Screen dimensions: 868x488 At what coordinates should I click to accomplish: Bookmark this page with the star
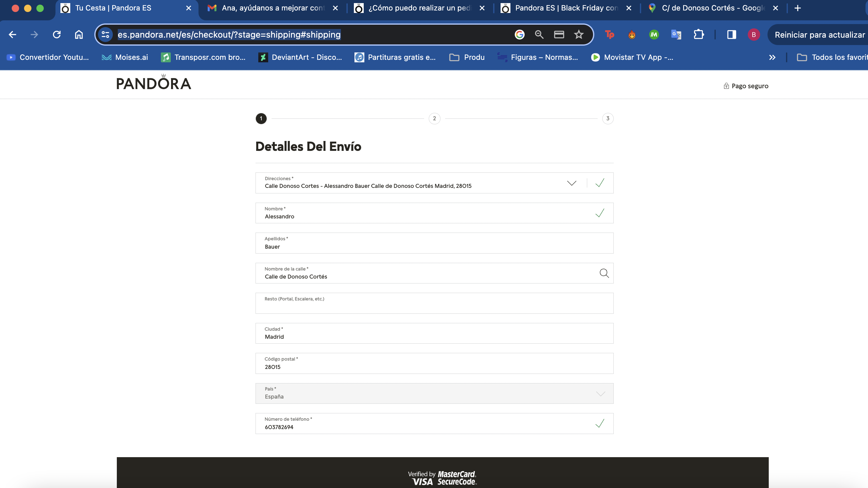click(579, 35)
